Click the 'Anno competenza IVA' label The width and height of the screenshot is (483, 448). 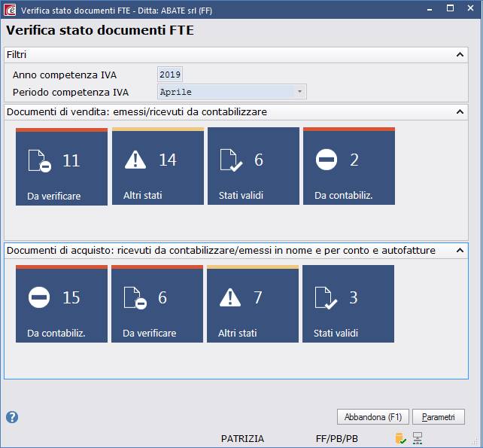coord(65,75)
